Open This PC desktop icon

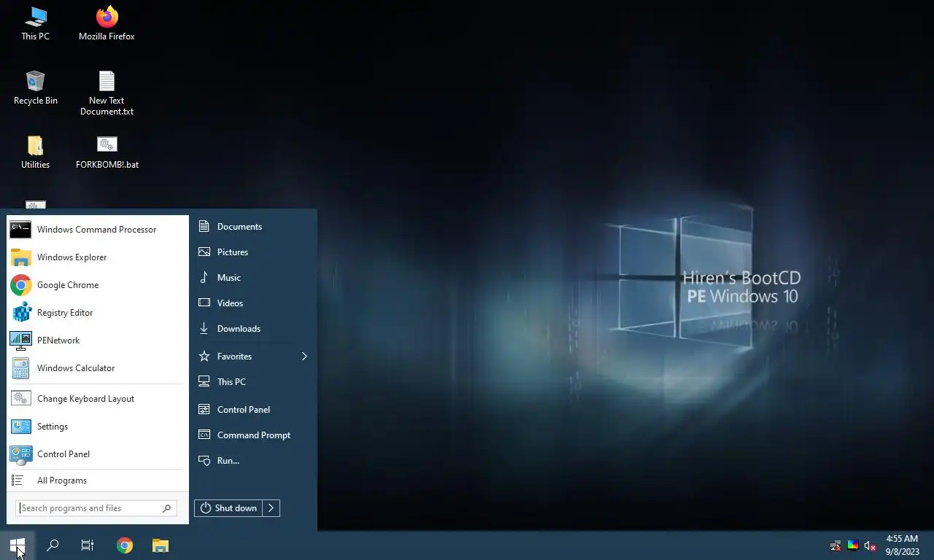(35, 23)
